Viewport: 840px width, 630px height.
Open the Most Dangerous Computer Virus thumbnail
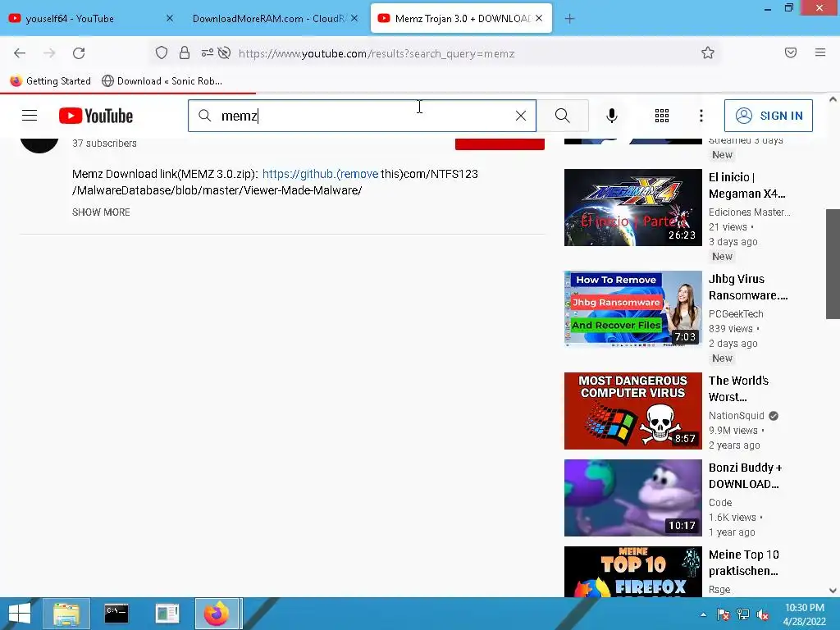pyautogui.click(x=632, y=411)
